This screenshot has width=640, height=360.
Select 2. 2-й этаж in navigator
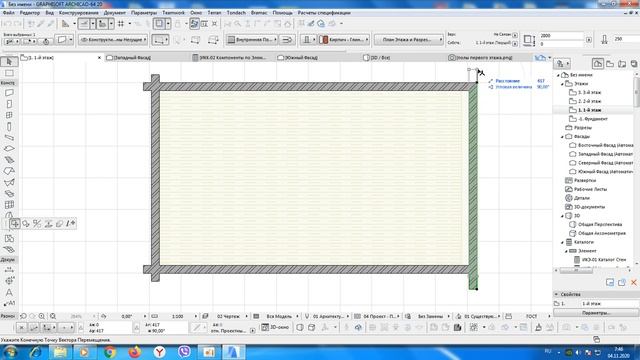tap(589, 101)
